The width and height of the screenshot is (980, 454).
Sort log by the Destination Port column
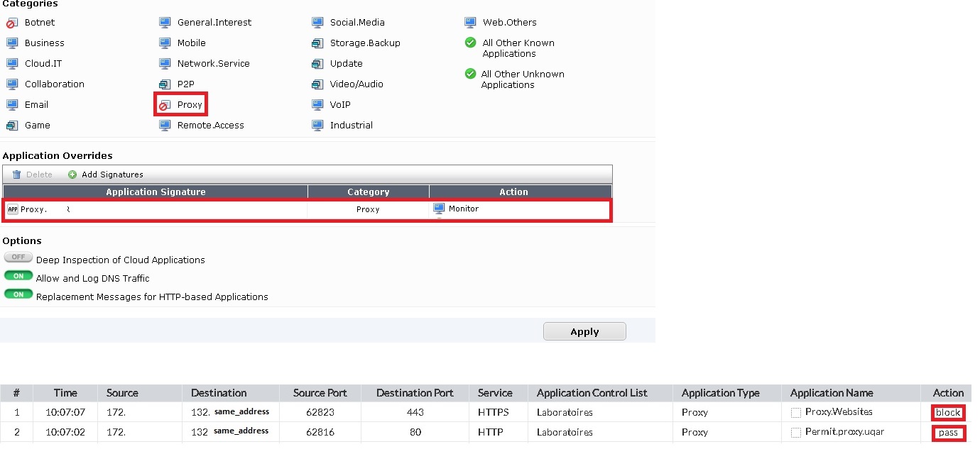(x=415, y=393)
